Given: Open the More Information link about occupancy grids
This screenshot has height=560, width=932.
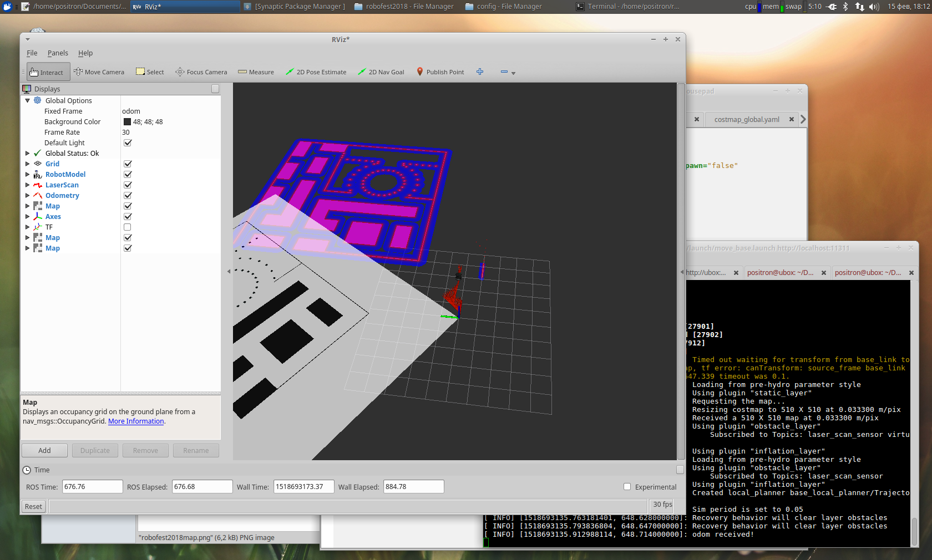Looking at the screenshot, I should [136, 421].
